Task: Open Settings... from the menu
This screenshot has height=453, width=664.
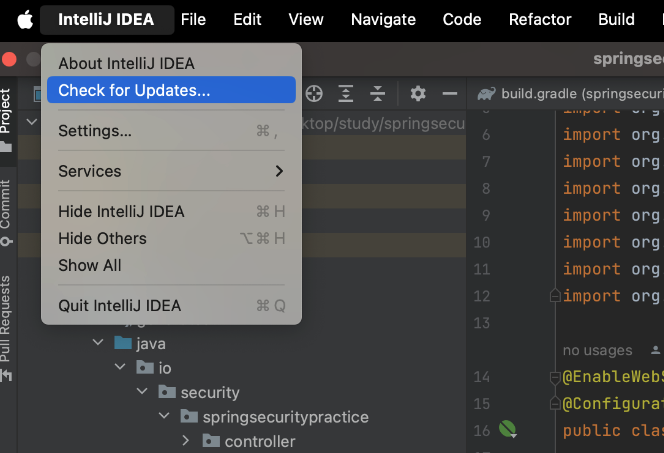Action: [171, 131]
